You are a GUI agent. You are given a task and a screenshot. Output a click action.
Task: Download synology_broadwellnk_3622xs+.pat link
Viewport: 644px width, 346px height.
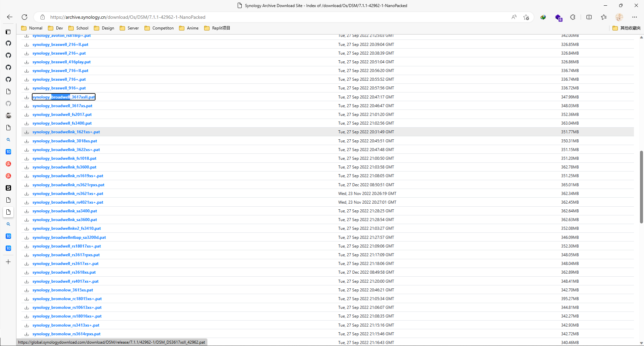tap(66, 150)
